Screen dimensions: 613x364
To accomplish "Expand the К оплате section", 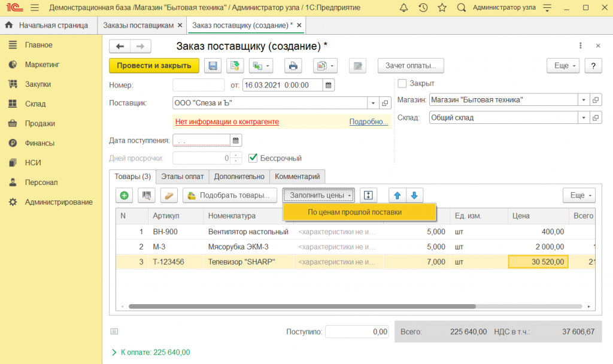I will click(x=114, y=352).
